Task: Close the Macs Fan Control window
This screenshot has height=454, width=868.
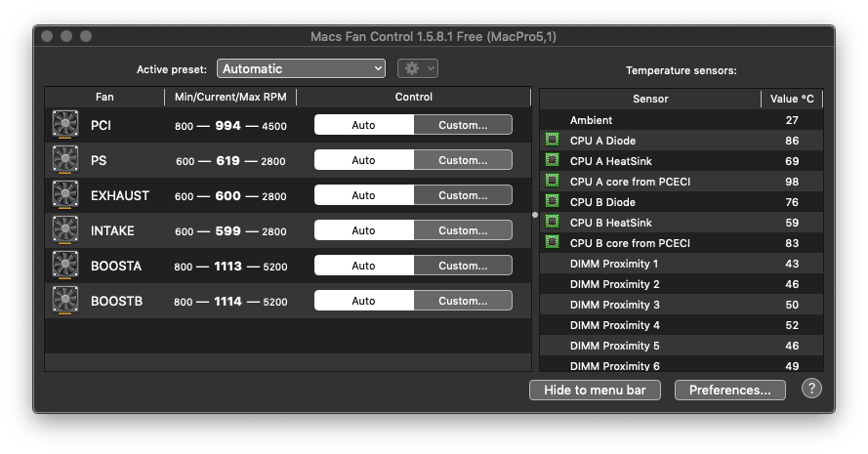Action: (x=47, y=36)
